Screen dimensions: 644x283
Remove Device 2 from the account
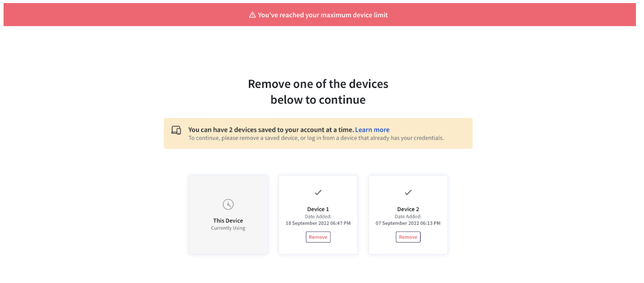coord(408,237)
